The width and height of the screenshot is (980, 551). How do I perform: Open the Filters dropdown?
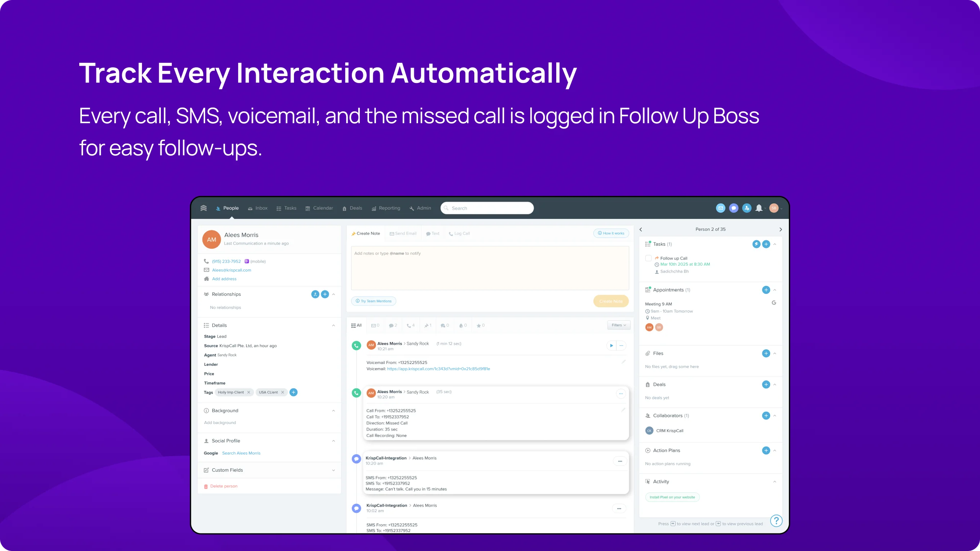pos(619,325)
